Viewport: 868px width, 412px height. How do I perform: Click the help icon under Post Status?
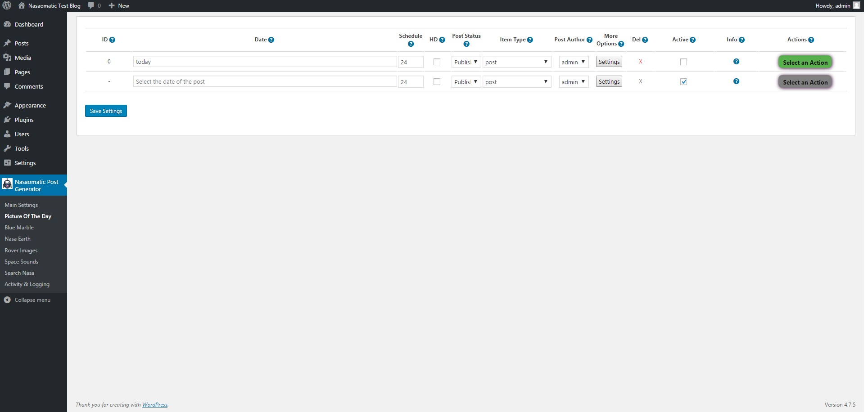pyautogui.click(x=466, y=44)
